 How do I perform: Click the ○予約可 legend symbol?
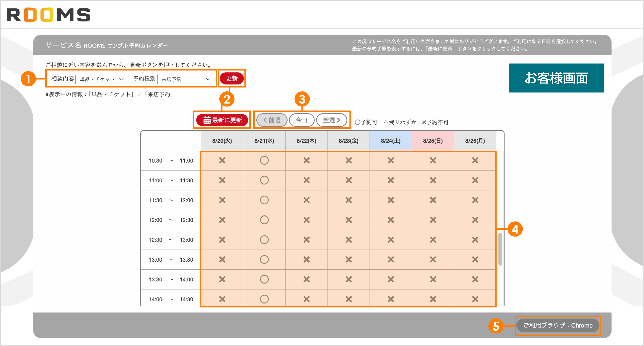tap(358, 122)
